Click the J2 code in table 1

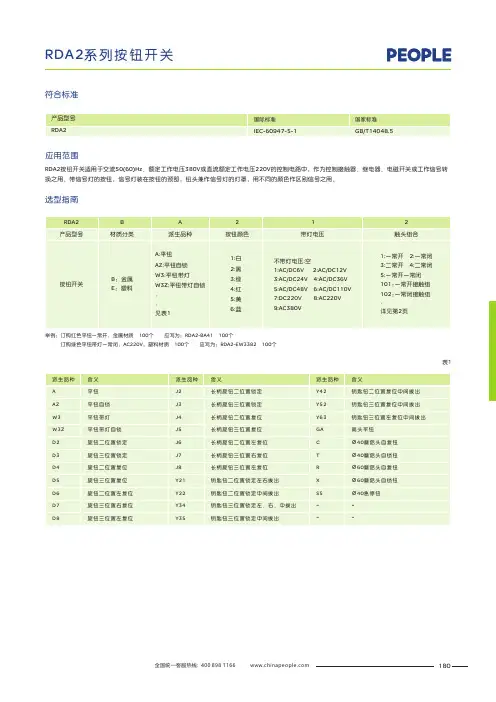pos(178,391)
